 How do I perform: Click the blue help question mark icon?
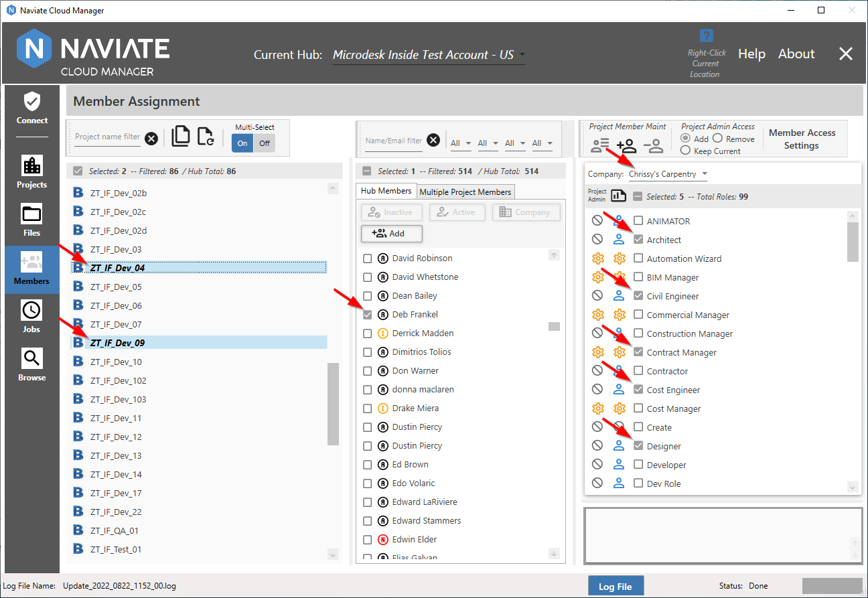click(x=706, y=36)
